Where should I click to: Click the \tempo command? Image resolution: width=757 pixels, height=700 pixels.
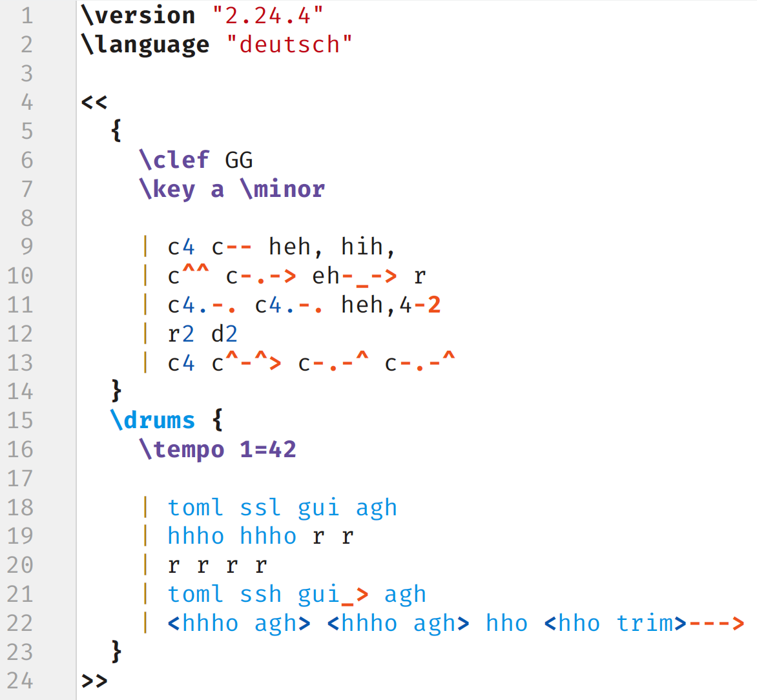pyautogui.click(x=181, y=449)
